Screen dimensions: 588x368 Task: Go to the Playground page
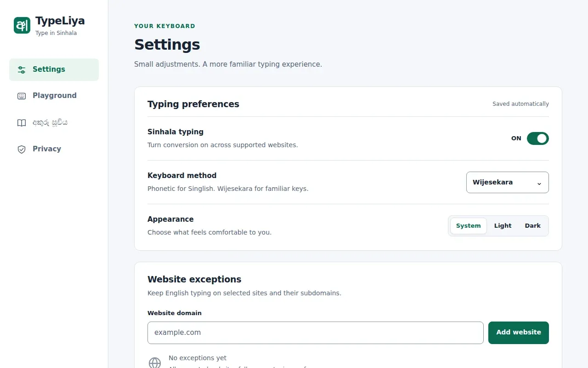(x=54, y=96)
